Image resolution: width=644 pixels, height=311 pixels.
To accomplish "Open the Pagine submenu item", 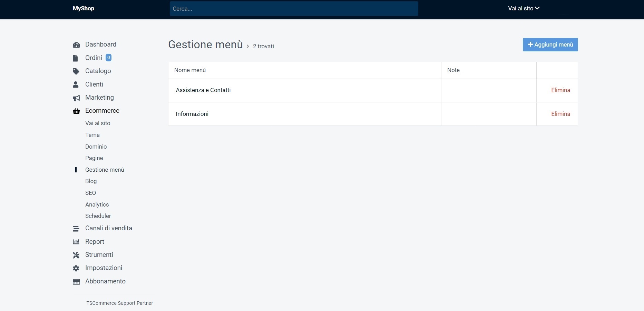I will click(x=94, y=158).
